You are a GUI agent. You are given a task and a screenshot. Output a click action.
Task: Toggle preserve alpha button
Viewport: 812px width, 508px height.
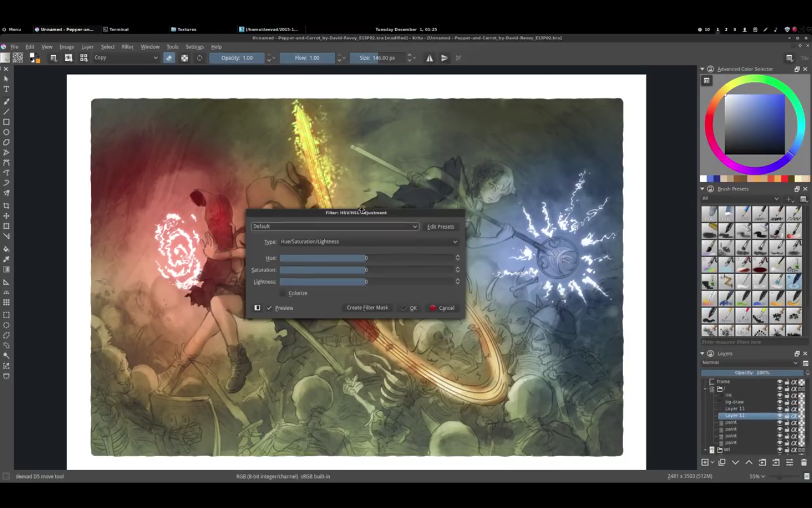(x=184, y=58)
